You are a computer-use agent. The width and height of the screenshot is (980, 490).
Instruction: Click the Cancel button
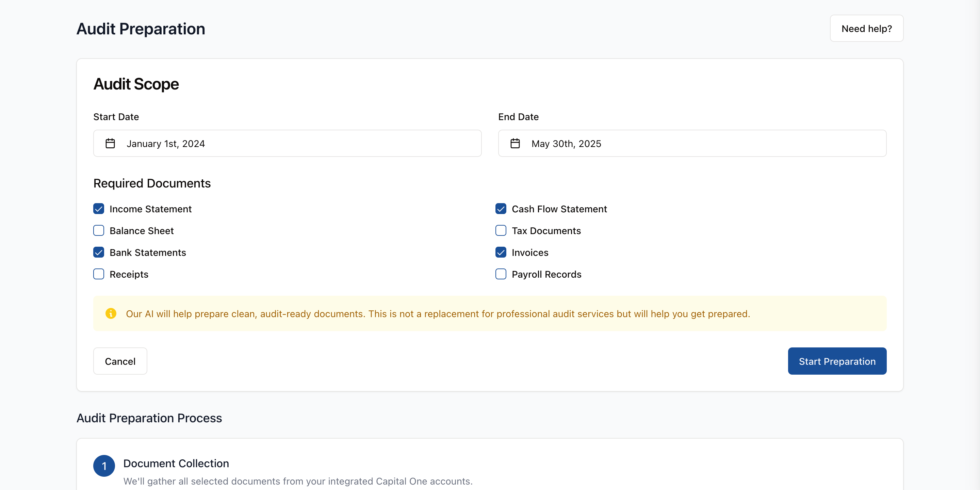pyautogui.click(x=120, y=361)
